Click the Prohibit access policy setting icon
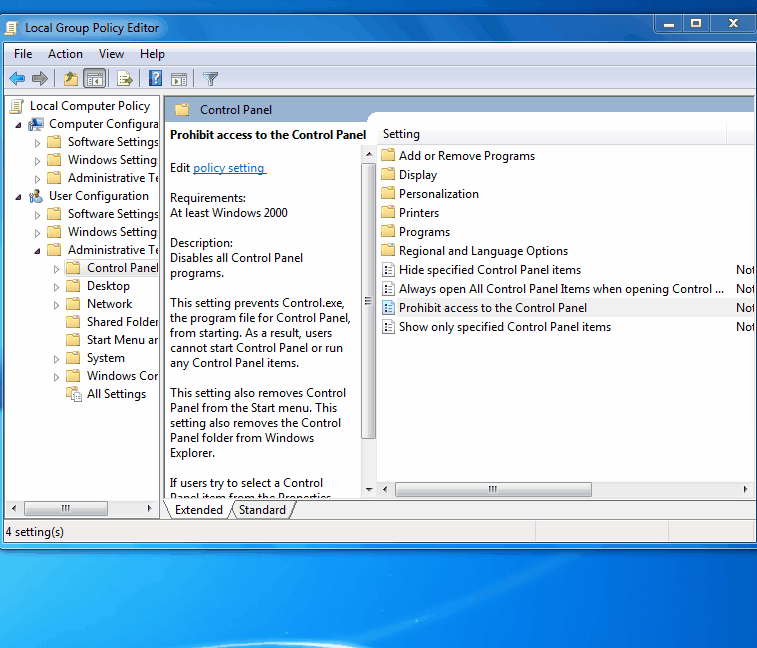 tap(388, 308)
